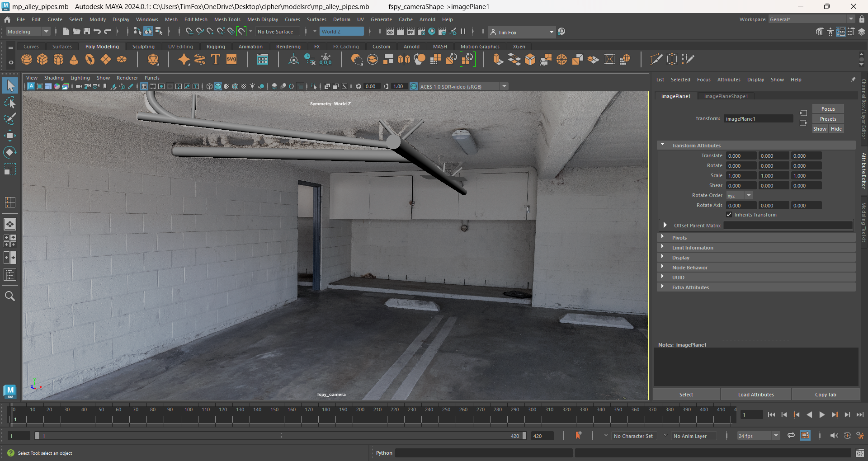The height and width of the screenshot is (461, 868).
Task: Render the current frame
Action: coord(400,32)
